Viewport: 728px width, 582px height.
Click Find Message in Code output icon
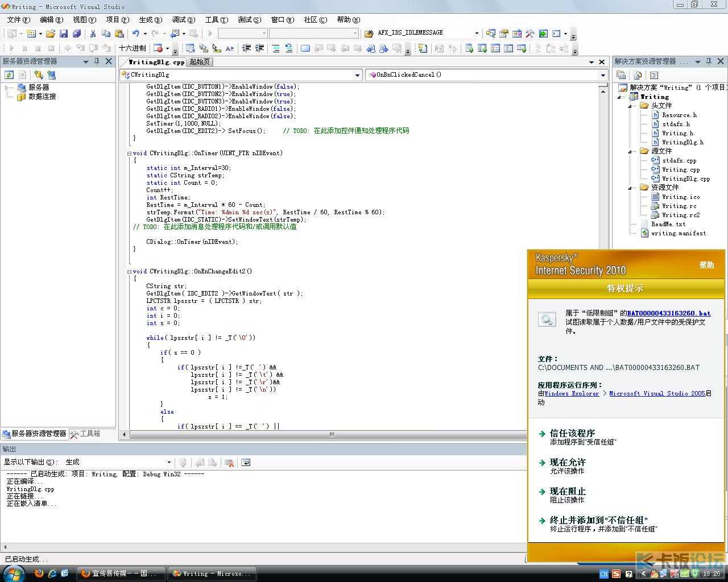tap(183, 463)
